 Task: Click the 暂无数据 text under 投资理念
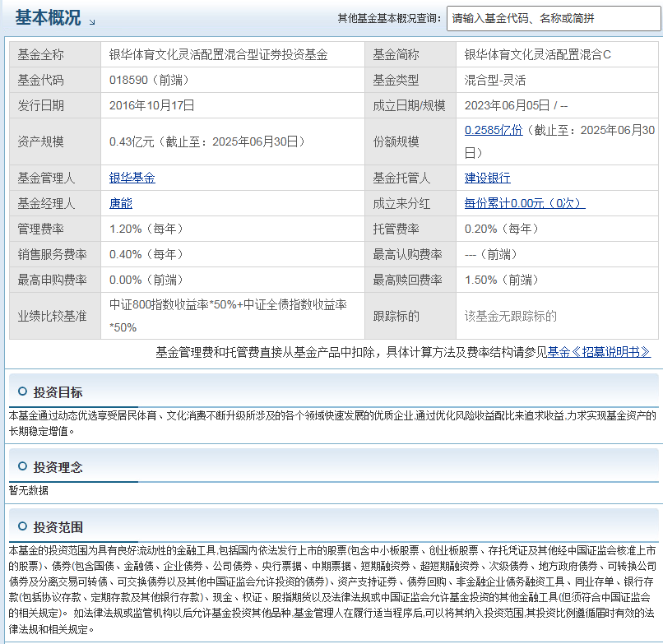tap(28, 490)
